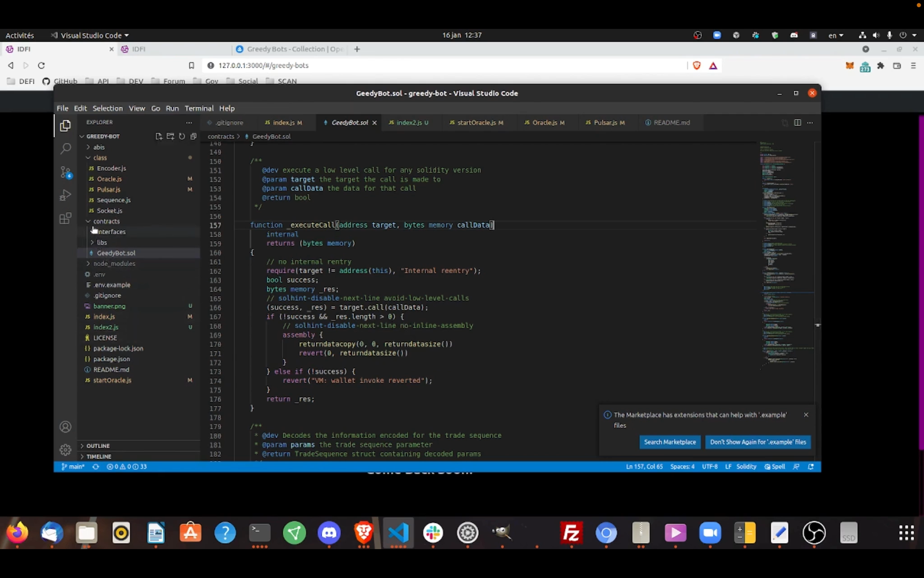Screen dimensions: 924x578
Task: Click errors and warnings count in status bar
Action: pyautogui.click(x=127, y=466)
